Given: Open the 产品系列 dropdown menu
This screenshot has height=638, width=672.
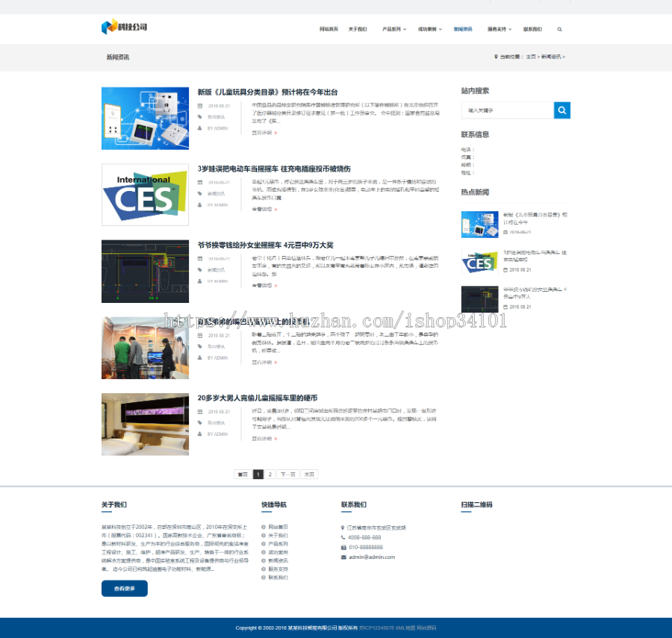Looking at the screenshot, I should click(x=393, y=29).
